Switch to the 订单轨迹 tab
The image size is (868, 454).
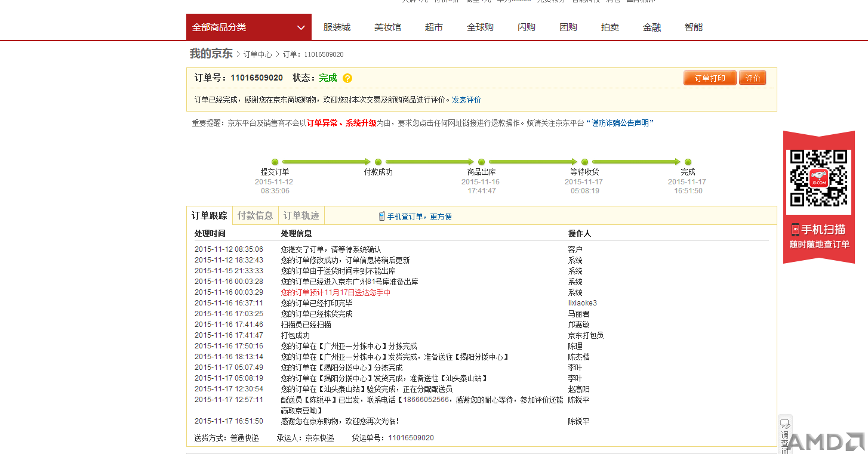tap(301, 215)
